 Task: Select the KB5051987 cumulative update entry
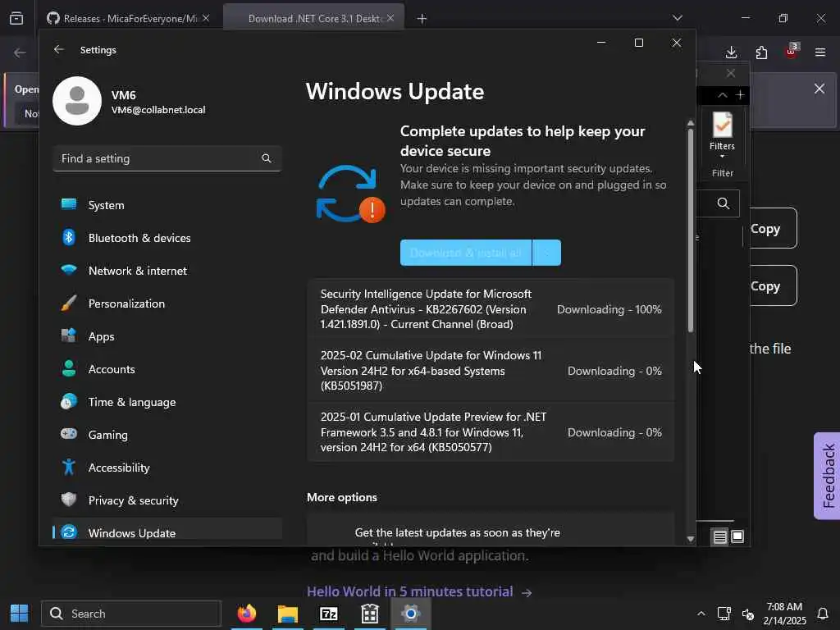click(x=491, y=370)
